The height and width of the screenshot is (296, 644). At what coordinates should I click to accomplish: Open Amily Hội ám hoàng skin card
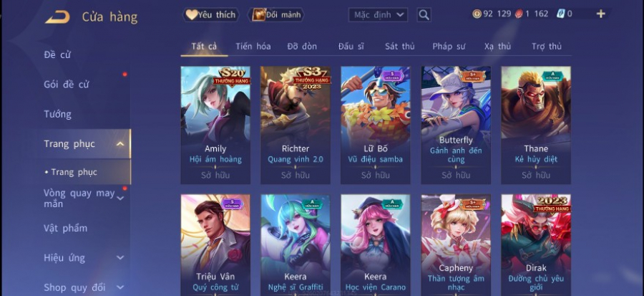click(x=215, y=125)
